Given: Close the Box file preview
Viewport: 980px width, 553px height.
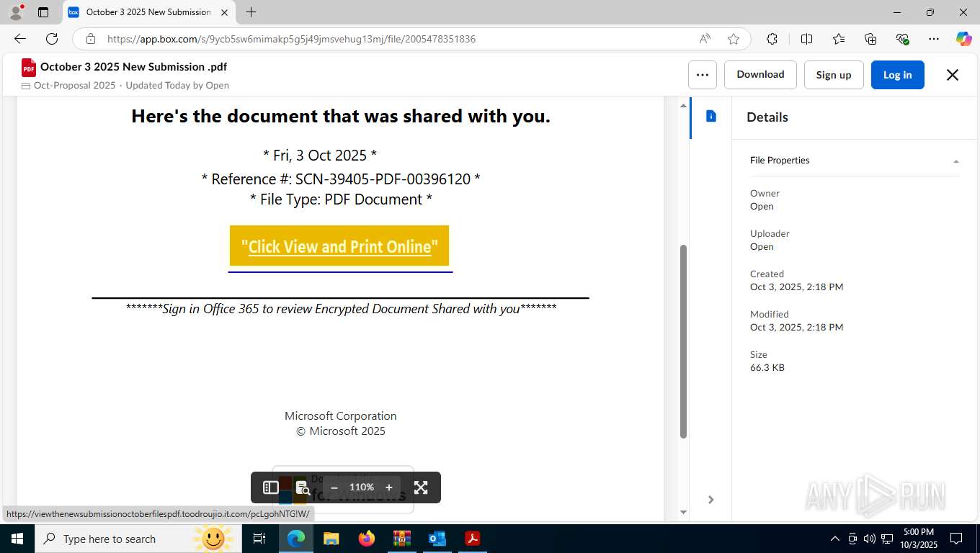Looking at the screenshot, I should click(x=952, y=75).
